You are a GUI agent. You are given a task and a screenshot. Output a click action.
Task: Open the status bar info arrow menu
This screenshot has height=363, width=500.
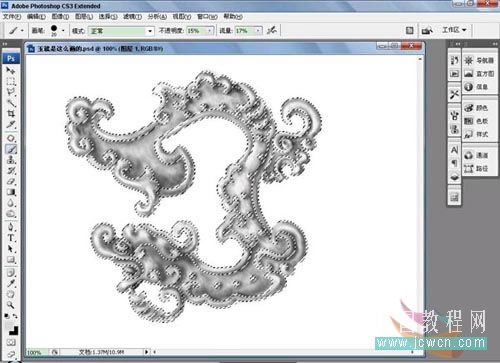click(146, 352)
